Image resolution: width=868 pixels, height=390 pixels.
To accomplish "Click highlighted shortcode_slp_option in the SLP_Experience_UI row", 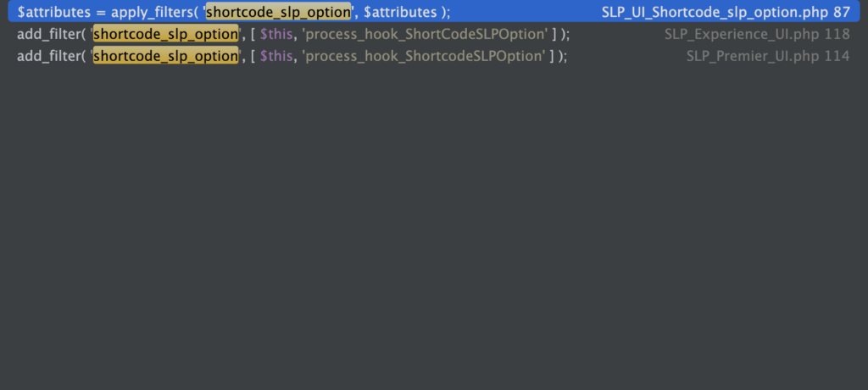I will [165, 35].
